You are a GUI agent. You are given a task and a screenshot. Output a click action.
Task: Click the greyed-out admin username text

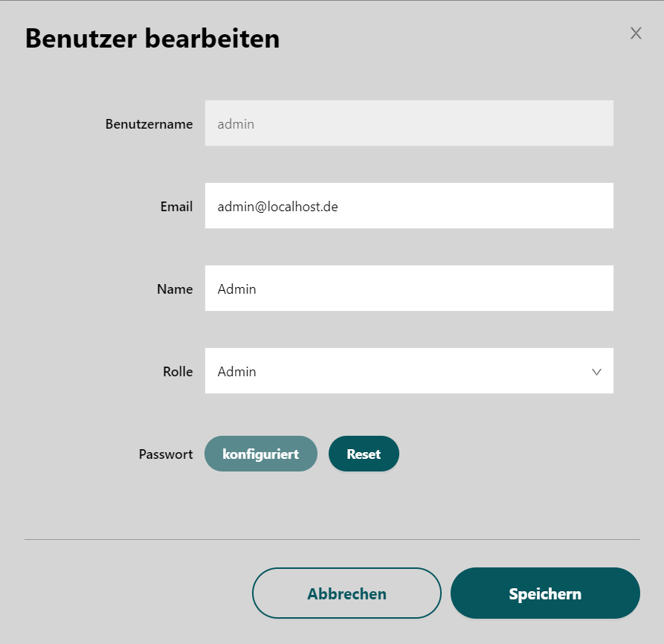pos(236,124)
